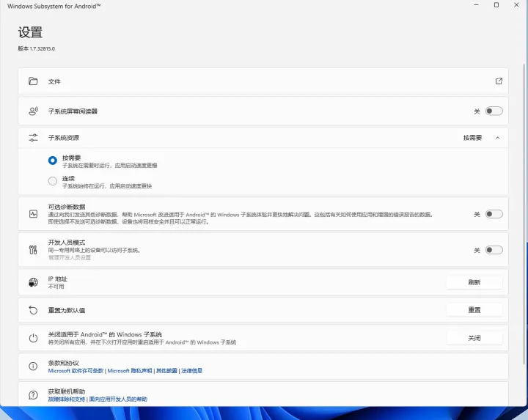
Task: Open the 其他披露 link
Action: 166,371
